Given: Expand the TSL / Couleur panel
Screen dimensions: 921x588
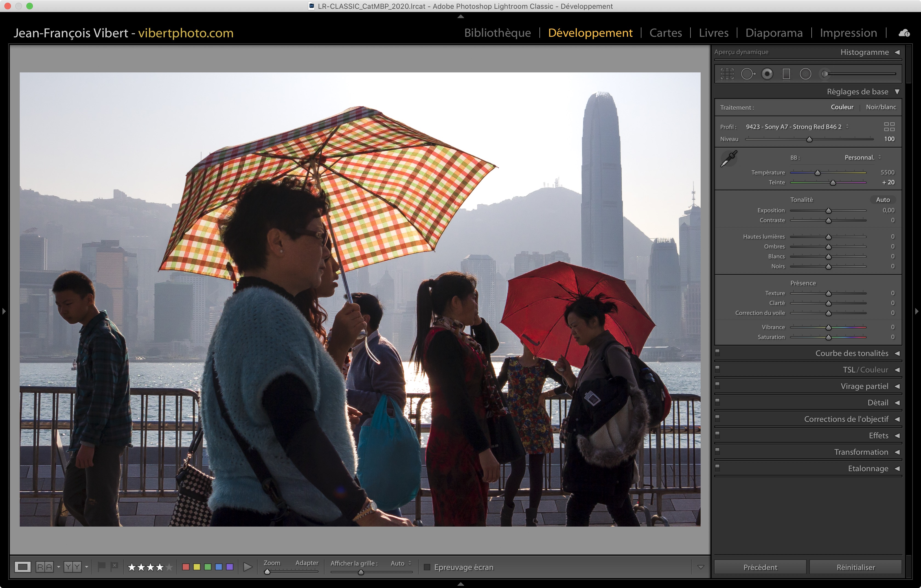Looking at the screenshot, I should [x=865, y=369].
